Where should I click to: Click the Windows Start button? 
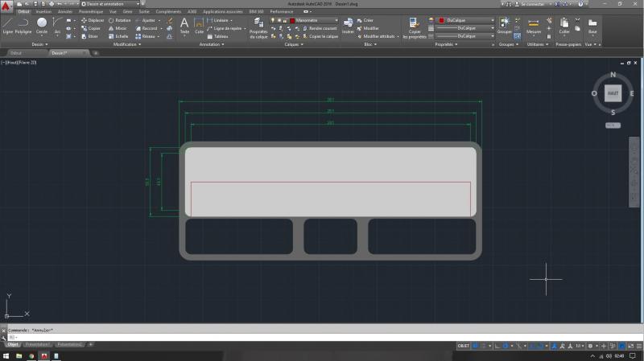pos(6,355)
